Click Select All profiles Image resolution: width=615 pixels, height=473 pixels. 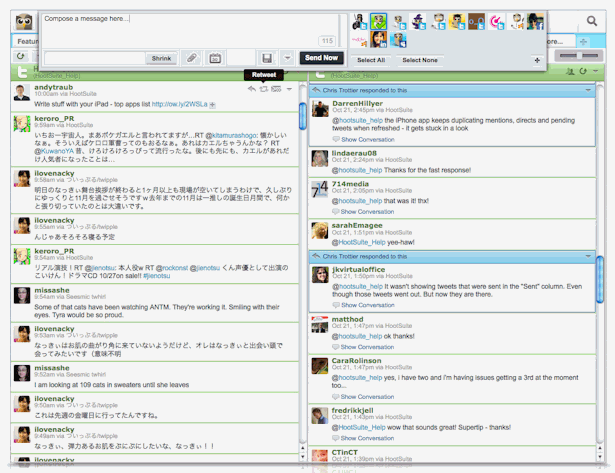coord(371,60)
